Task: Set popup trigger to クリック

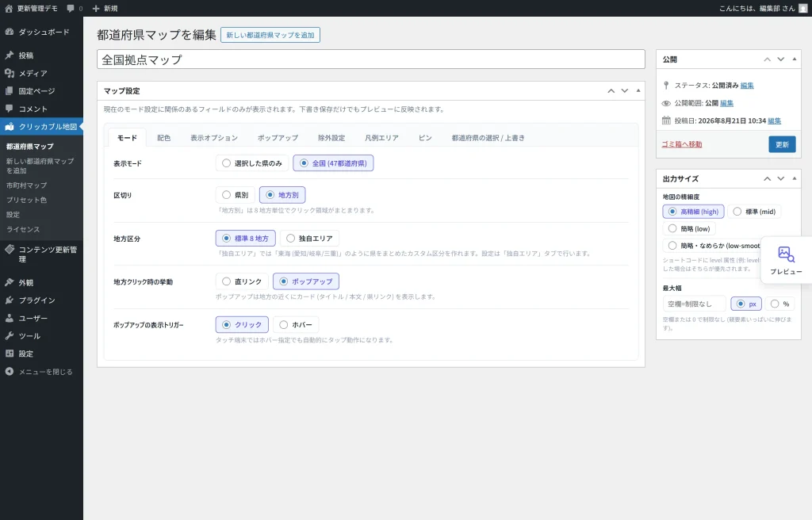Action: [242, 325]
